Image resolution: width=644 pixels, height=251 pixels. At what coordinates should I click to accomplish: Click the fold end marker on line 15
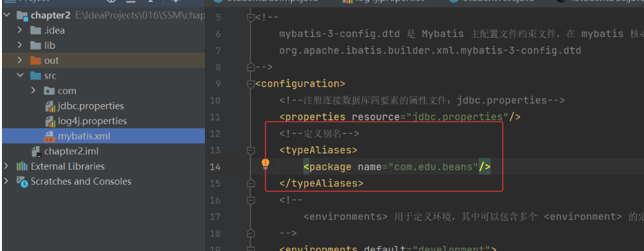[250, 183]
